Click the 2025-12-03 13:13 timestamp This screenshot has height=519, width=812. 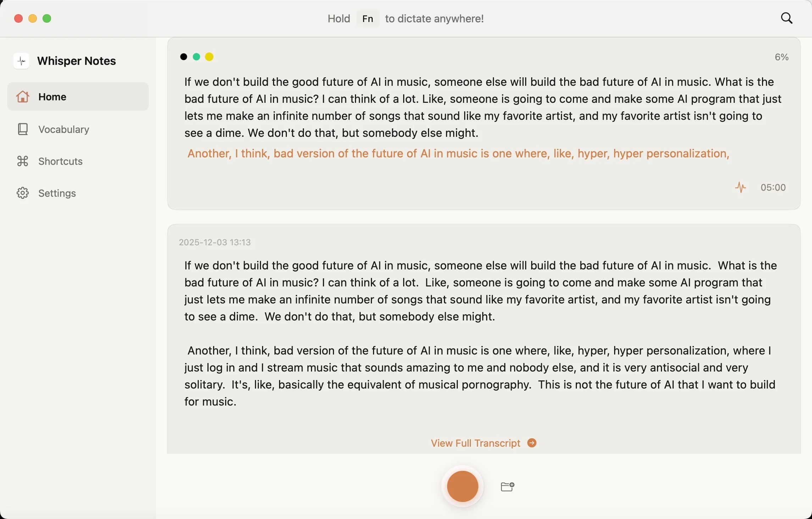tap(215, 242)
